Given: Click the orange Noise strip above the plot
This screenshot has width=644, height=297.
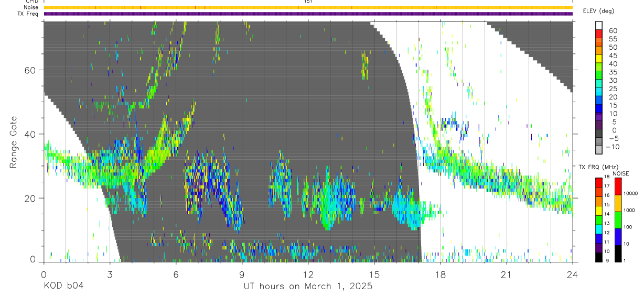Looking at the screenshot, I should coord(308,7).
